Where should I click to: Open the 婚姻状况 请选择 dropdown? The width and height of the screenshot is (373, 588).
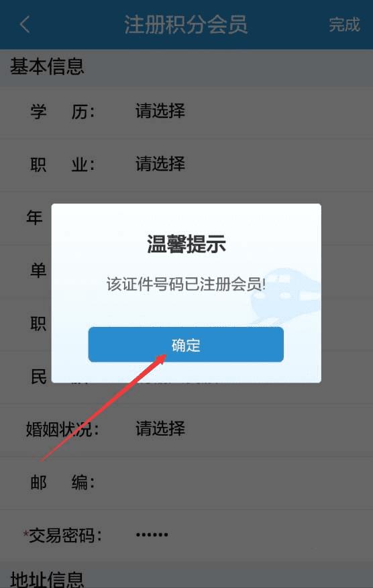pyautogui.click(x=160, y=428)
